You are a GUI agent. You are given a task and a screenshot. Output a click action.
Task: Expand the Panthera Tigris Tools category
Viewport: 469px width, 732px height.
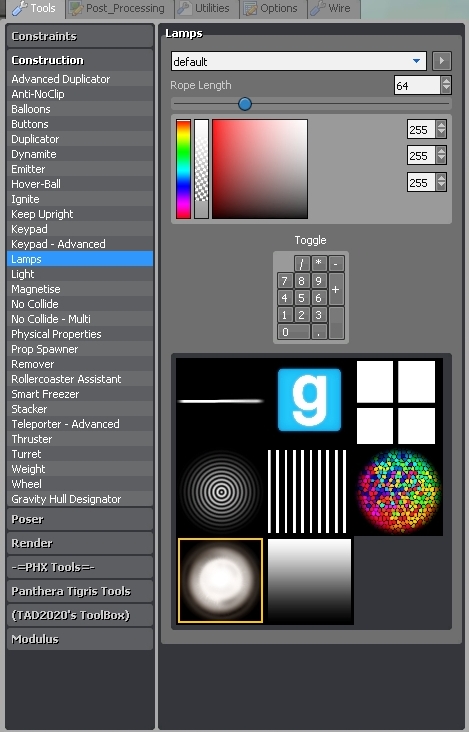pos(80,591)
